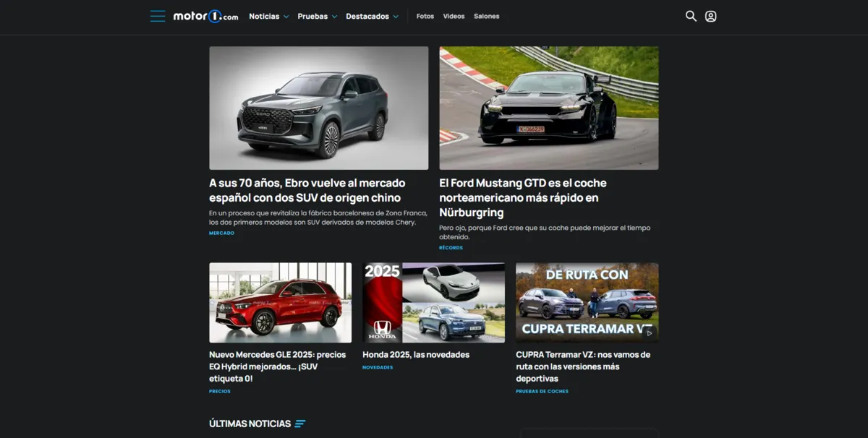Click the MERCADO category tag

tap(222, 233)
